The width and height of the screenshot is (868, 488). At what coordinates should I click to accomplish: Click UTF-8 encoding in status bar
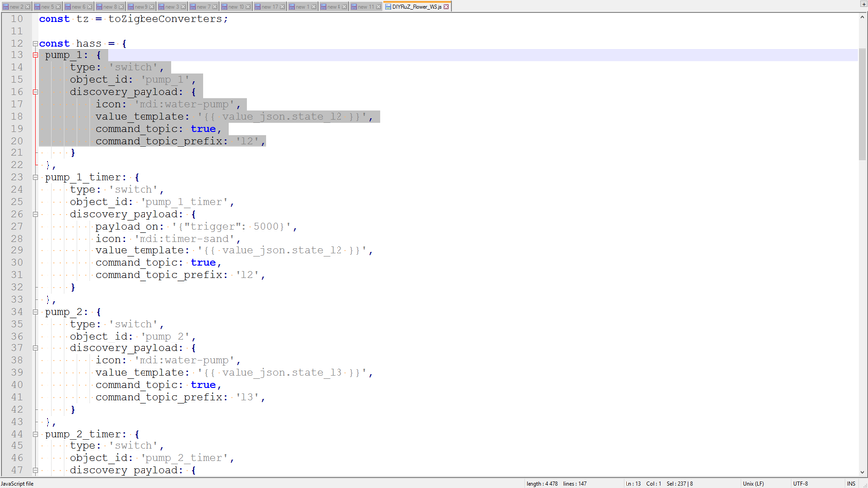point(800,484)
